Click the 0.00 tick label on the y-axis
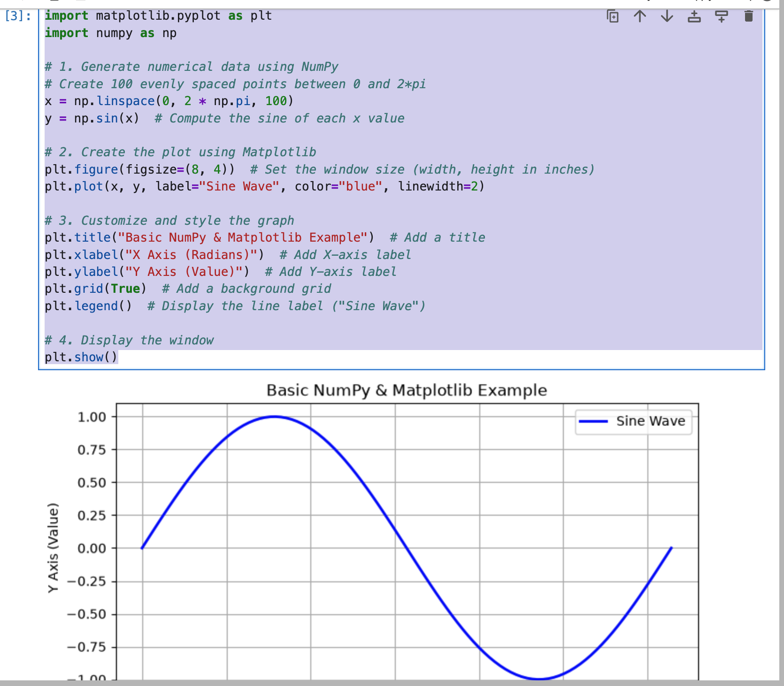Screen dimensions: 784x686 [92, 549]
